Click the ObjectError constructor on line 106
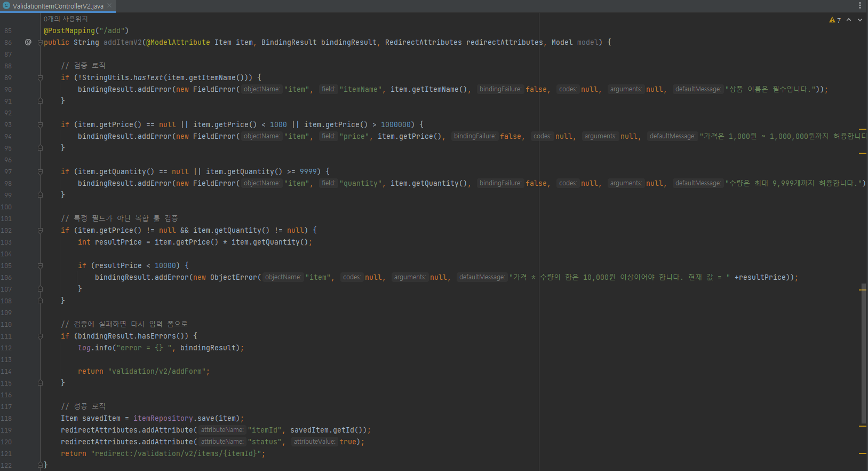This screenshot has width=868, height=471. 234,277
